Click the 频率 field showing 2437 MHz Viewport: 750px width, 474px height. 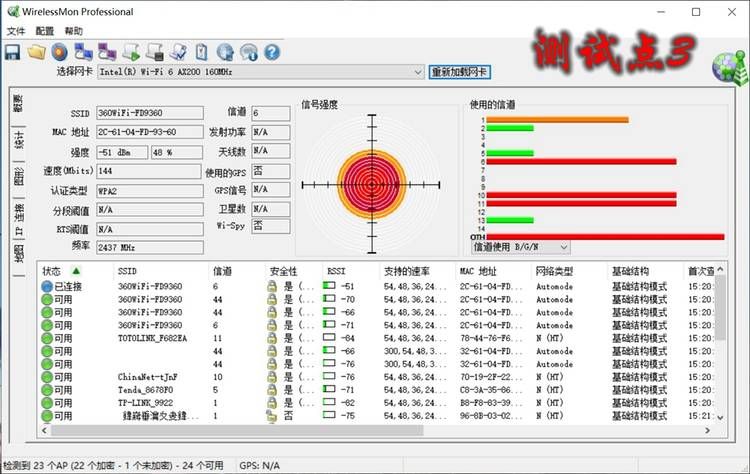pyautogui.click(x=150, y=247)
